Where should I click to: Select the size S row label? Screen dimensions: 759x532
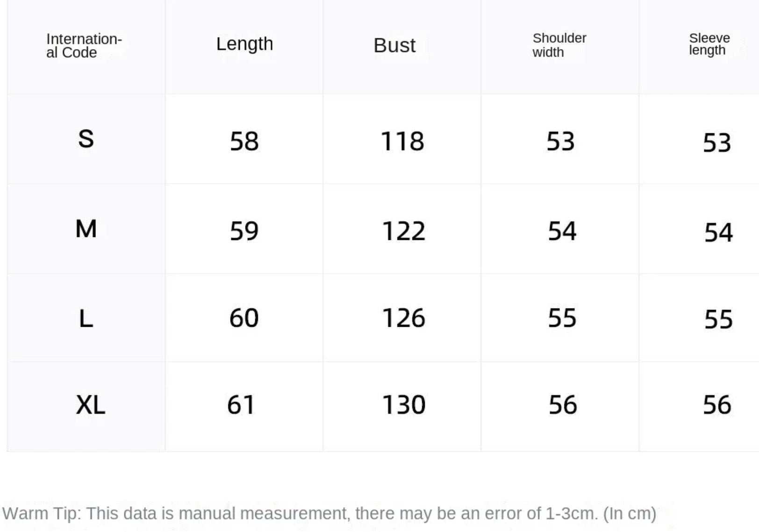pyautogui.click(x=86, y=139)
